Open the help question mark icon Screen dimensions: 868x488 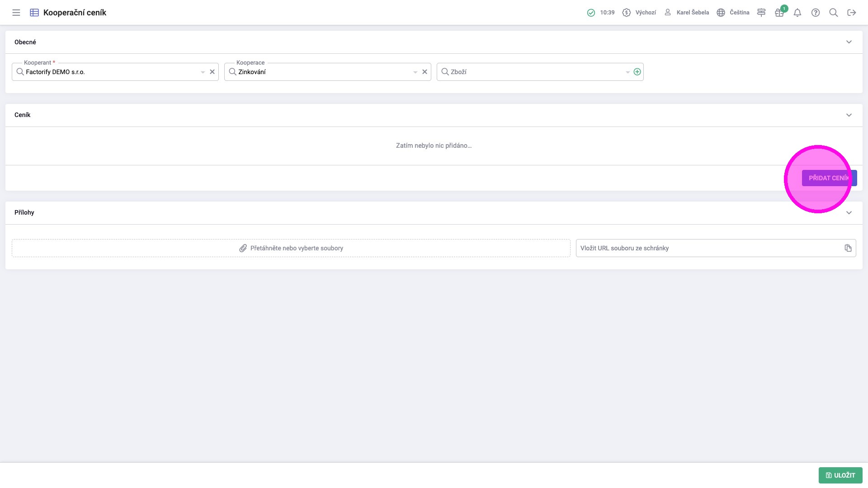(x=816, y=13)
